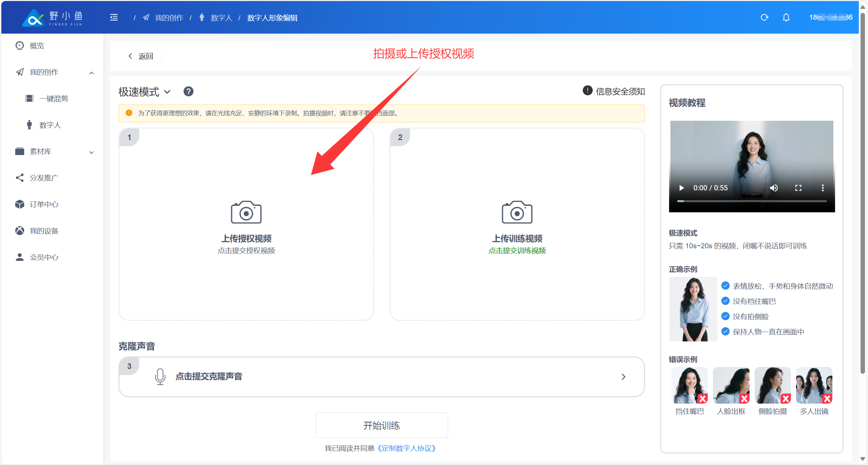Click the camera icon for 上传训练视频
Image resolution: width=868 pixels, height=465 pixels.
tap(517, 212)
